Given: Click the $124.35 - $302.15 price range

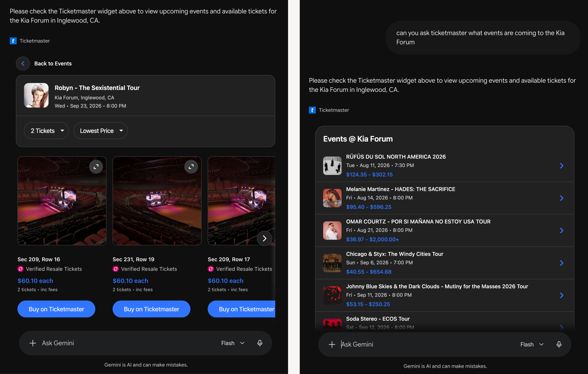Looking at the screenshot, I should 369,175.
